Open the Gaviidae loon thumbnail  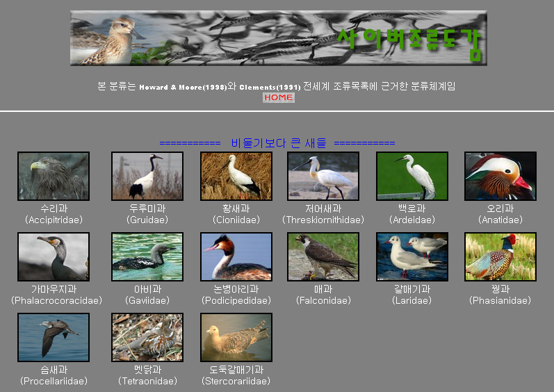point(147,256)
